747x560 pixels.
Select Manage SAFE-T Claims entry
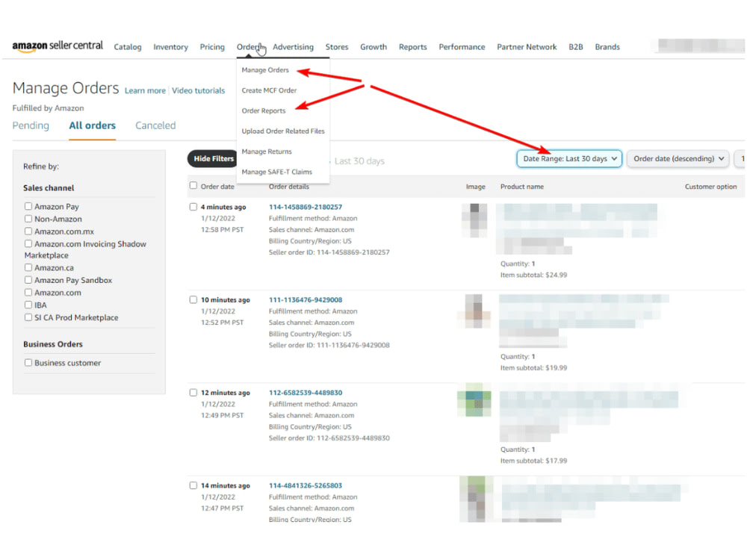(x=277, y=172)
